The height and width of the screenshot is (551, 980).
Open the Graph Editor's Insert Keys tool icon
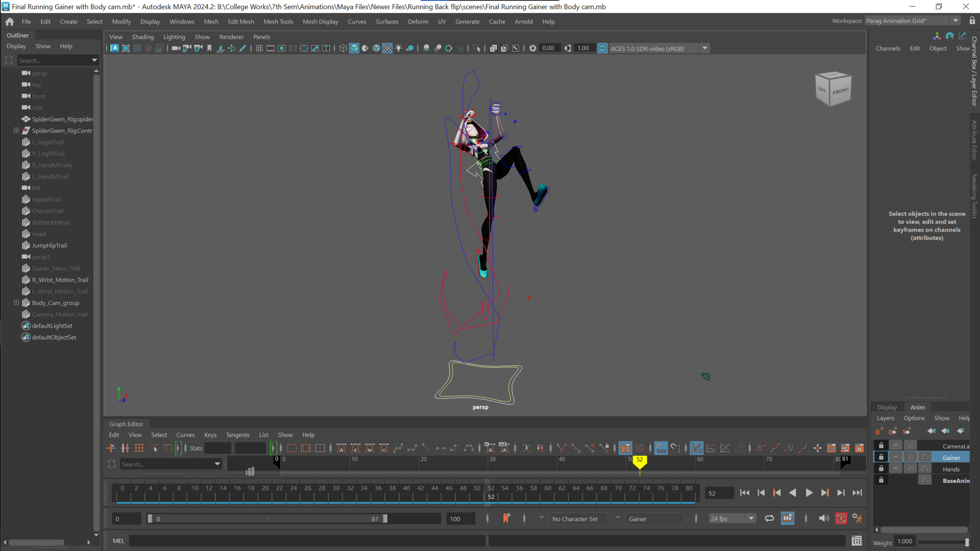[x=125, y=448]
